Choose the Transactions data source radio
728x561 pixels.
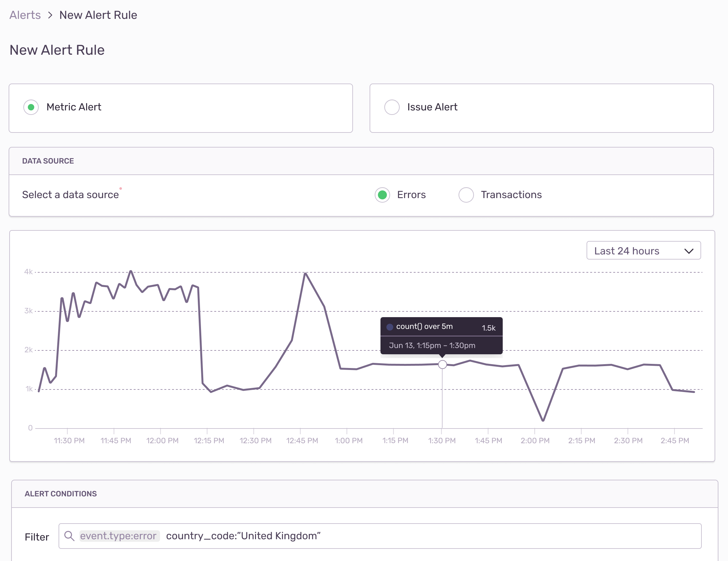[x=466, y=195]
